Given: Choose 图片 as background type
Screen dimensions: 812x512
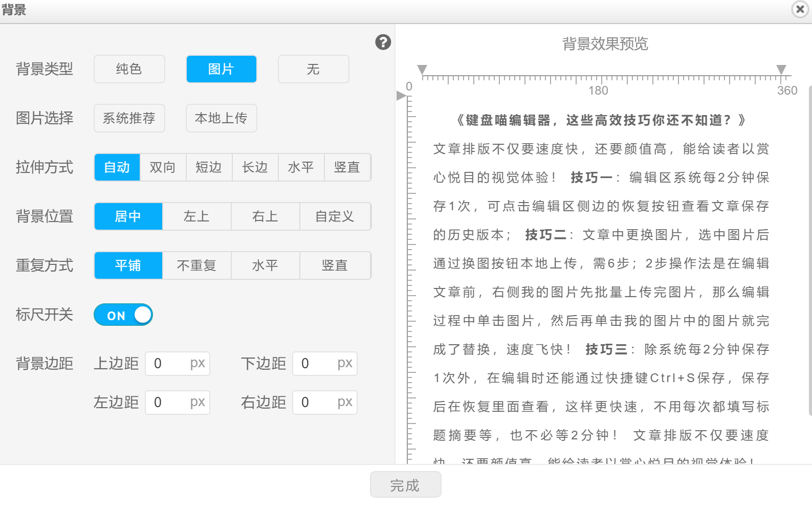Looking at the screenshot, I should point(221,69).
